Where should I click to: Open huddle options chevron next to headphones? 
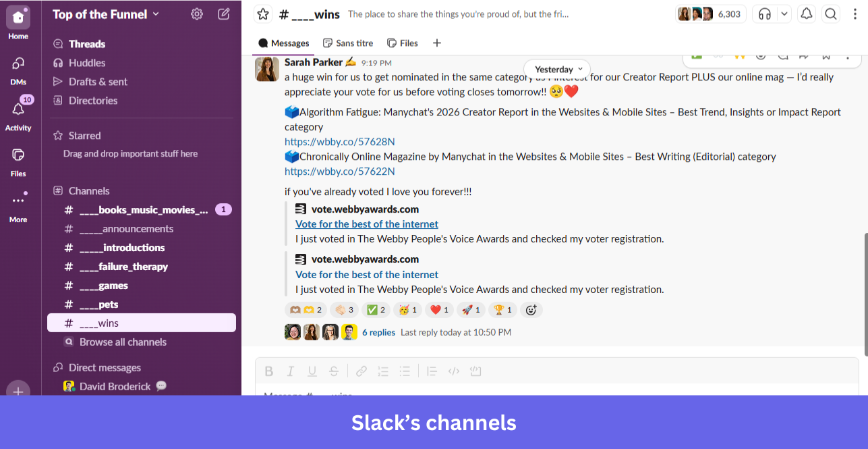coord(784,14)
